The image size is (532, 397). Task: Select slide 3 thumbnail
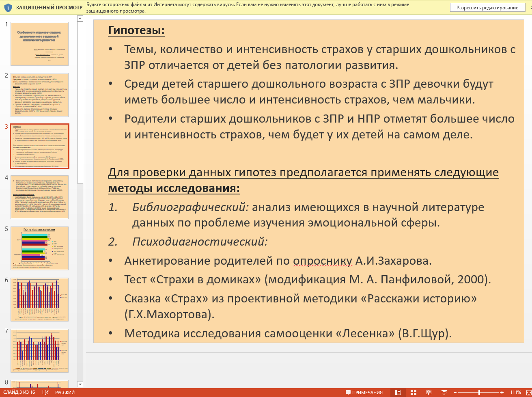(x=39, y=146)
